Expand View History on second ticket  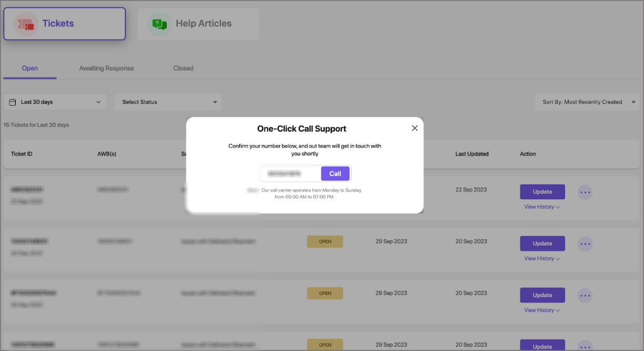[x=542, y=258]
